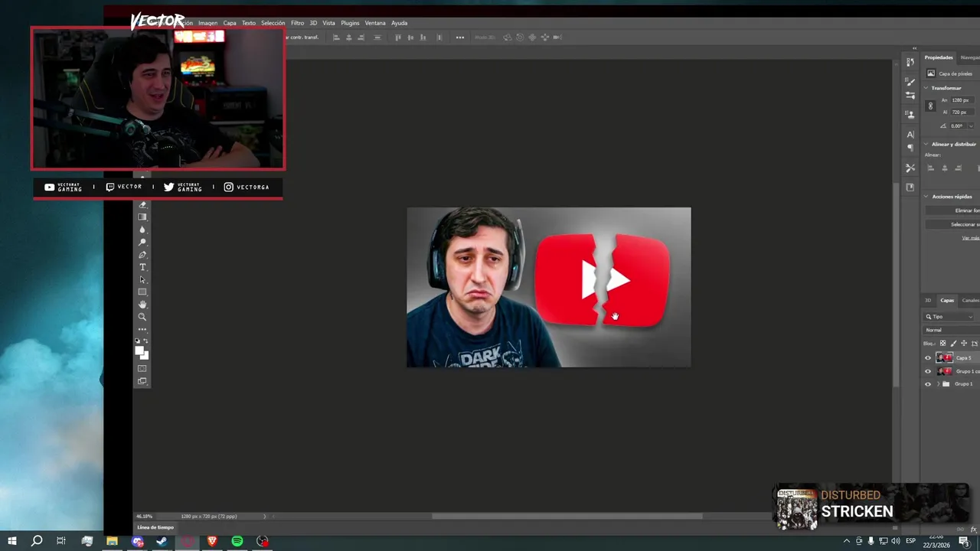Hide the Grupo 1 copia layer
This screenshot has width=980, height=551.
[x=928, y=371]
